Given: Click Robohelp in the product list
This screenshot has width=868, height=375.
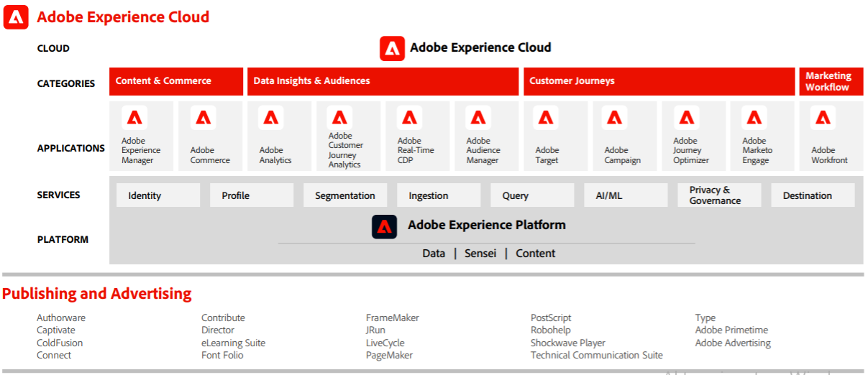Looking at the screenshot, I should 552,330.
